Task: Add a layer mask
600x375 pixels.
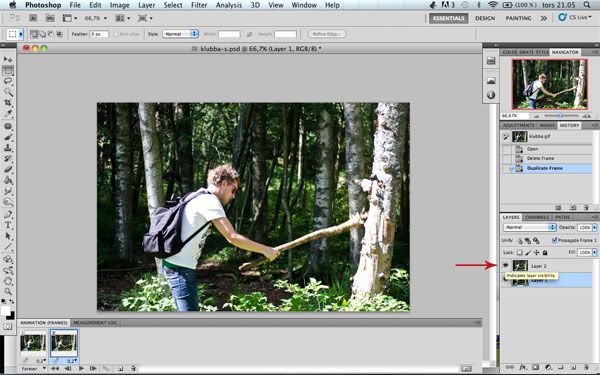Action: [x=535, y=367]
